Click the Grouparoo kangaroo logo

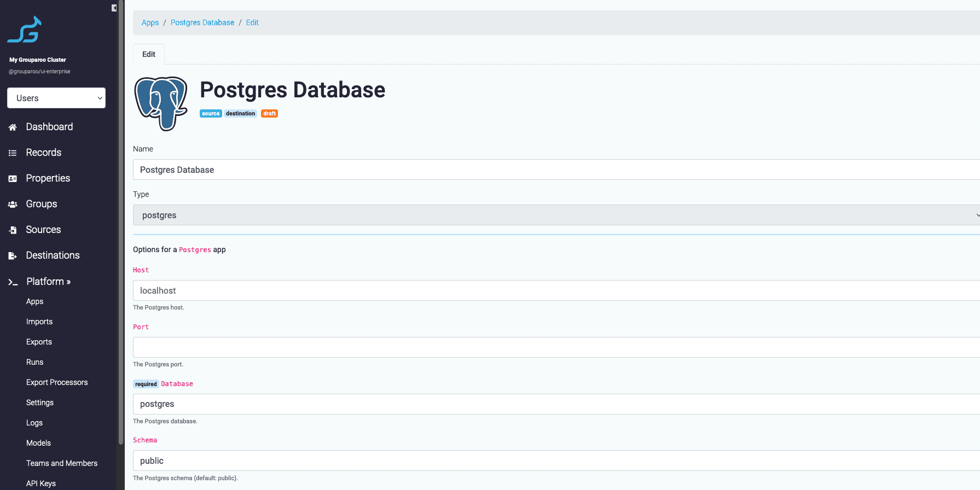coord(25,30)
